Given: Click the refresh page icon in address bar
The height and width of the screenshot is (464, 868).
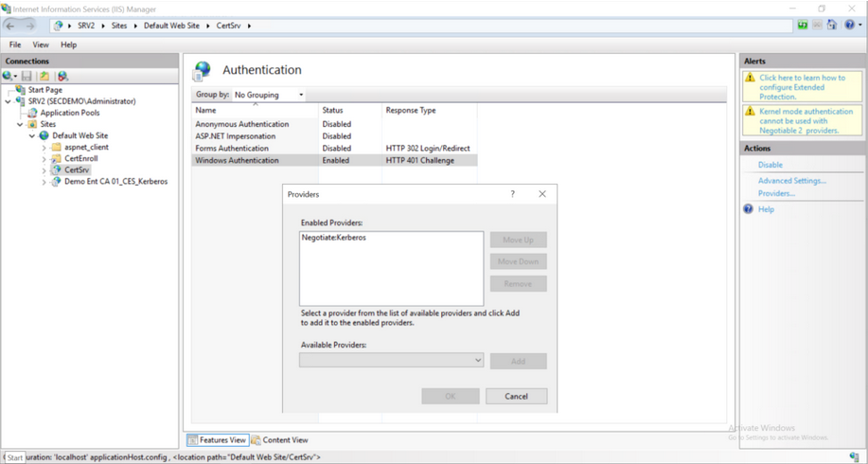Looking at the screenshot, I should 803,25.
